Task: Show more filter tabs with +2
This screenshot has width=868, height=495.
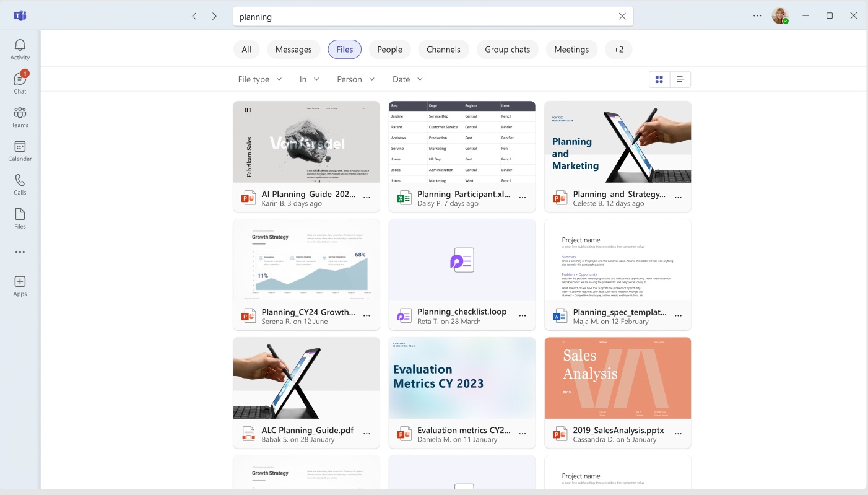Action: pyautogui.click(x=618, y=49)
